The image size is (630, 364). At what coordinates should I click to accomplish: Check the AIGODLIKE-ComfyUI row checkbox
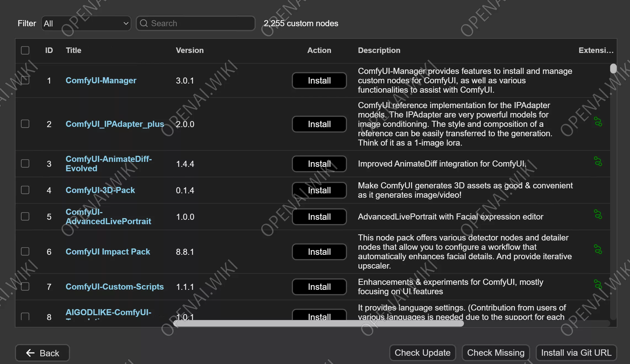point(25,316)
